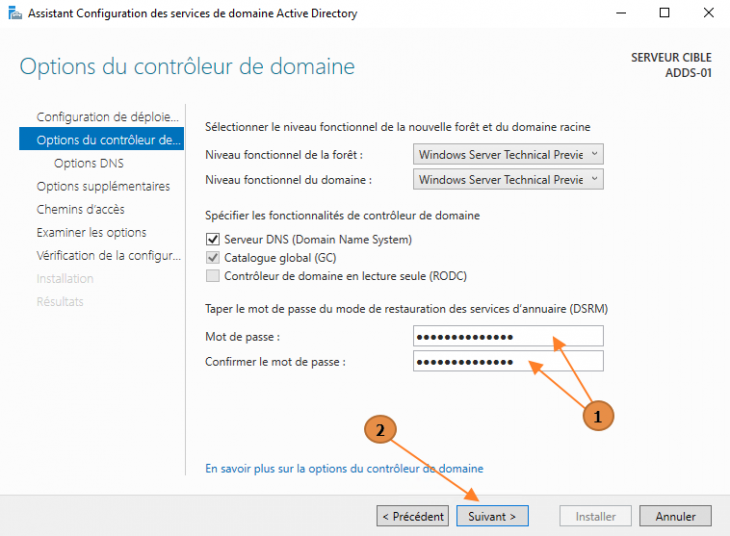The height and width of the screenshot is (536, 730).
Task: Toggle Catalogue global (GC) checkbox
Action: coord(213,258)
